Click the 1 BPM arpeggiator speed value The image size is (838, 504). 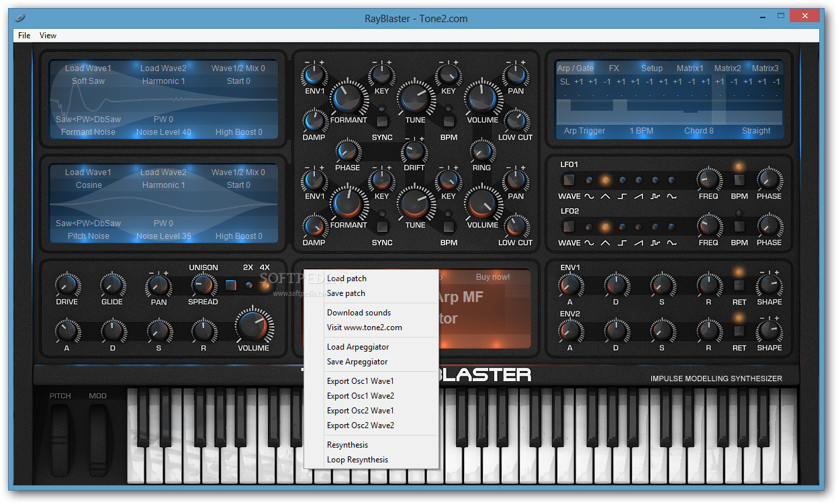pyautogui.click(x=641, y=131)
